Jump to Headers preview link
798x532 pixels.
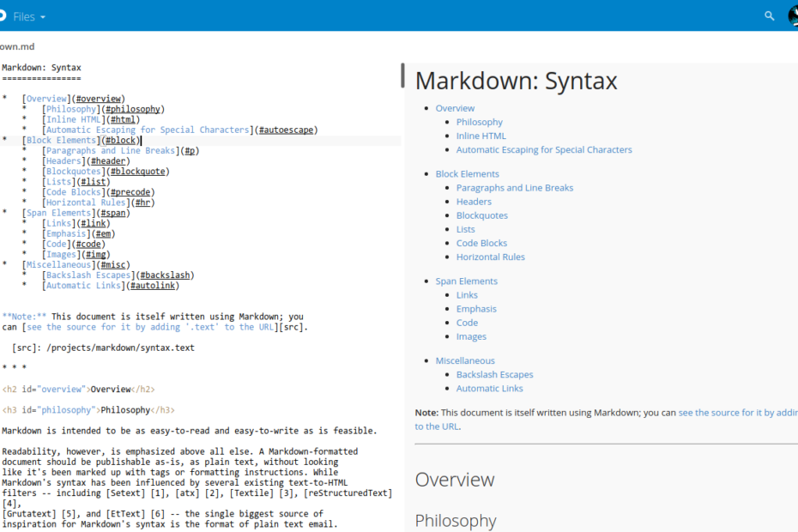[474, 202]
